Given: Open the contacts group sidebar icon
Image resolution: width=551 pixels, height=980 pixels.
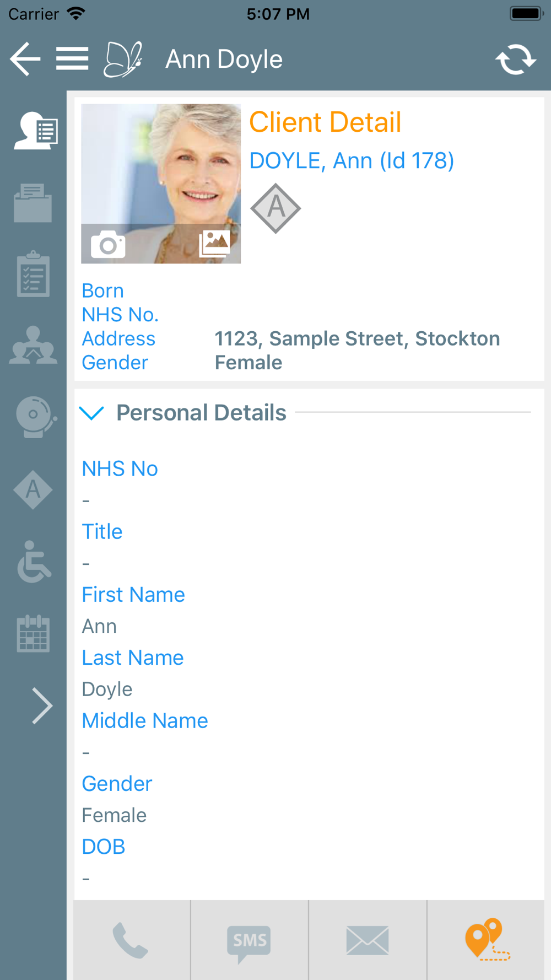Looking at the screenshot, I should [x=33, y=346].
